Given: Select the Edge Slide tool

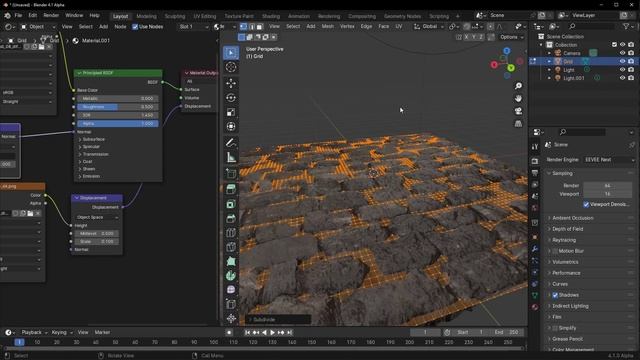Looking at the screenshot, I should click(231, 304).
